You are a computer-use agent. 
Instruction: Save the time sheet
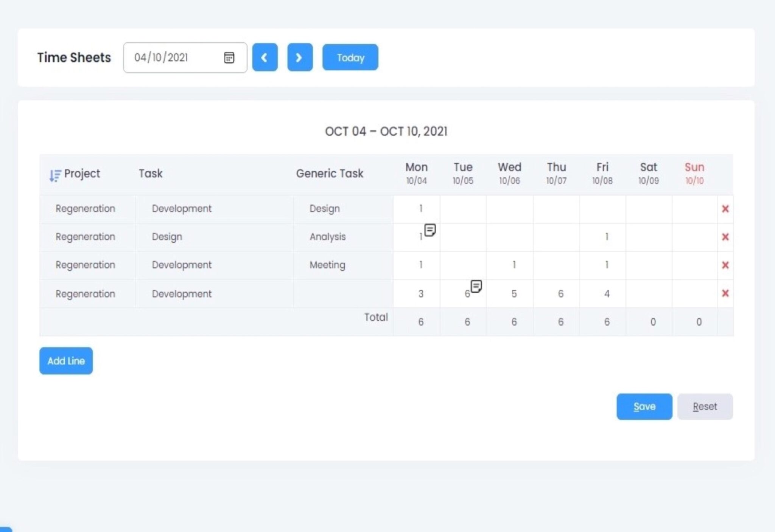pyautogui.click(x=644, y=406)
